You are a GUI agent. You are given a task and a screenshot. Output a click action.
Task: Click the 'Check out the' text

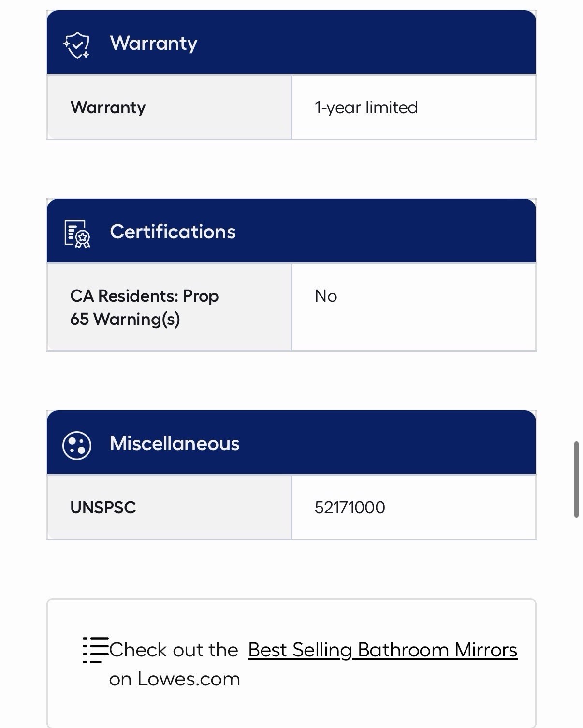click(x=174, y=650)
